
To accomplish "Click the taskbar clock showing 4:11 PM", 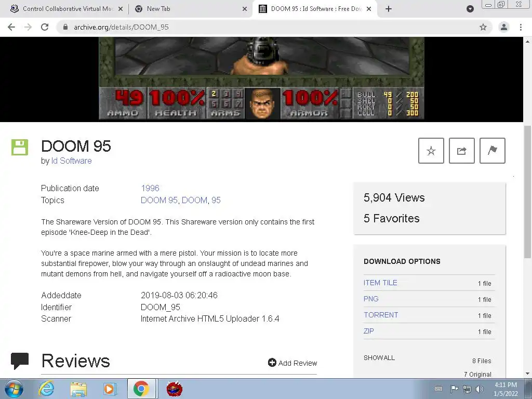I will 506,389.
